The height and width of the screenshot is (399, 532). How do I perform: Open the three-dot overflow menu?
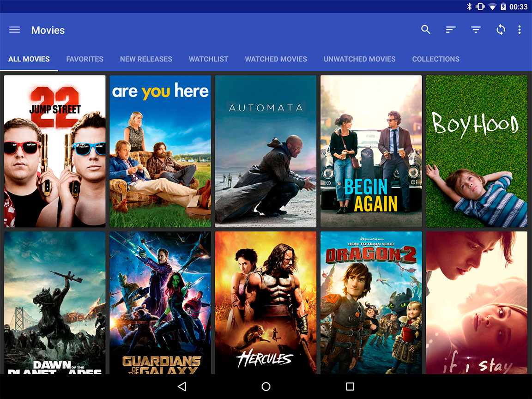520,30
